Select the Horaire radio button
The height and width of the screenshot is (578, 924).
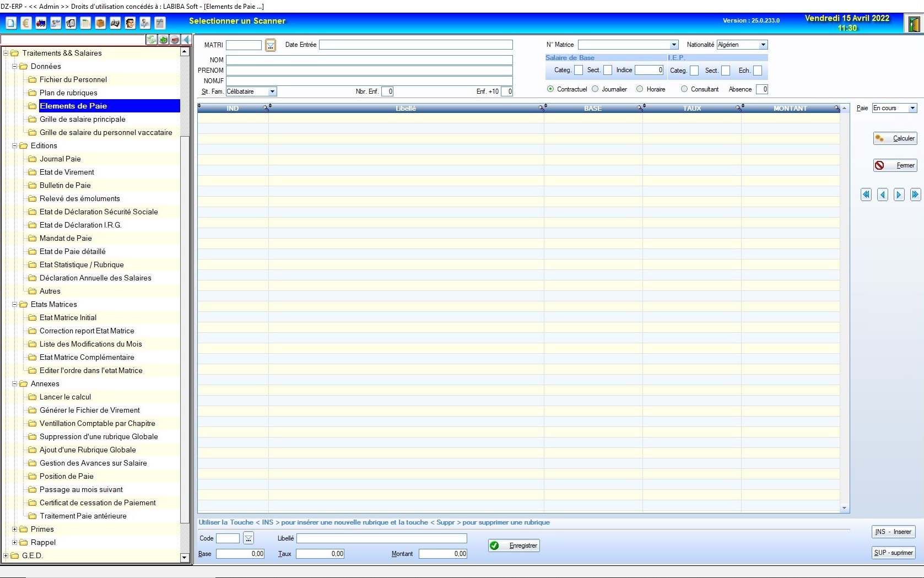pos(640,89)
